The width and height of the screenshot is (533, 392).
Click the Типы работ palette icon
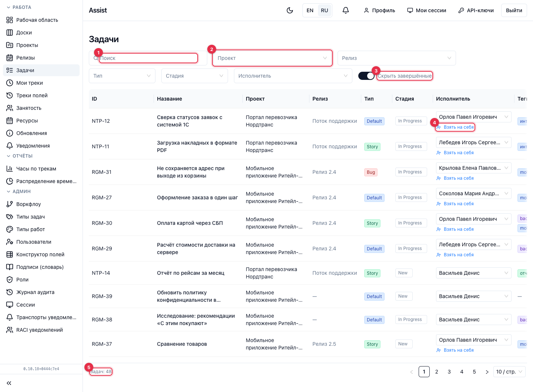point(10,229)
